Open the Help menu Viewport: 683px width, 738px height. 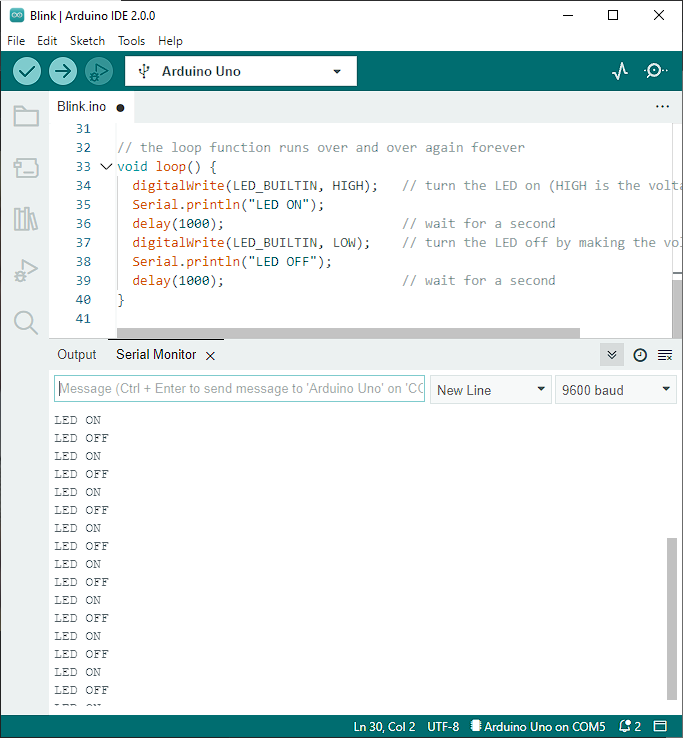(170, 41)
